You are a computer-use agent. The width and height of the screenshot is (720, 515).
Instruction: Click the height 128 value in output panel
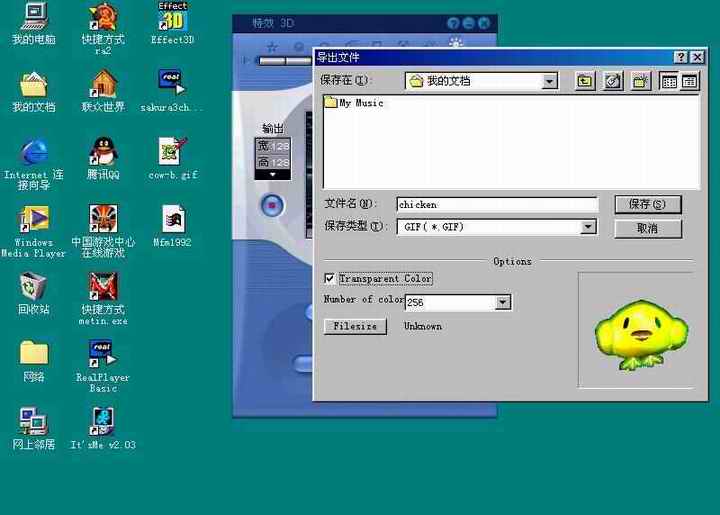click(x=280, y=162)
